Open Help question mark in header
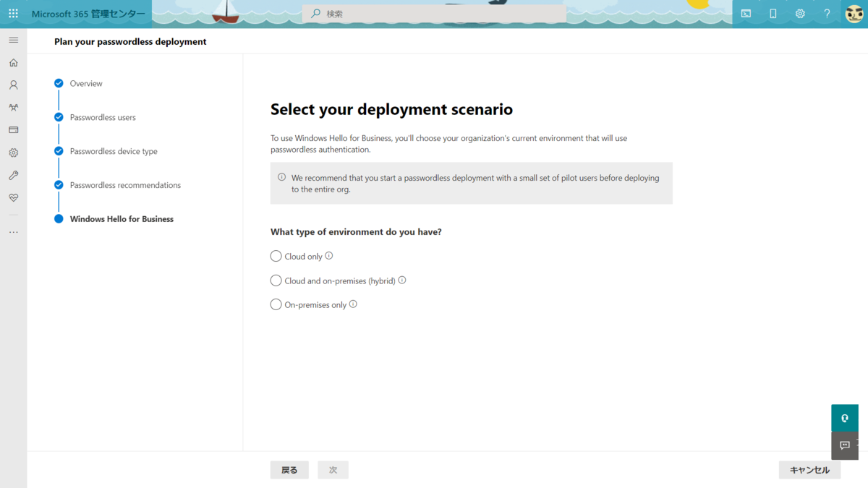The height and width of the screenshot is (488, 868). click(827, 14)
